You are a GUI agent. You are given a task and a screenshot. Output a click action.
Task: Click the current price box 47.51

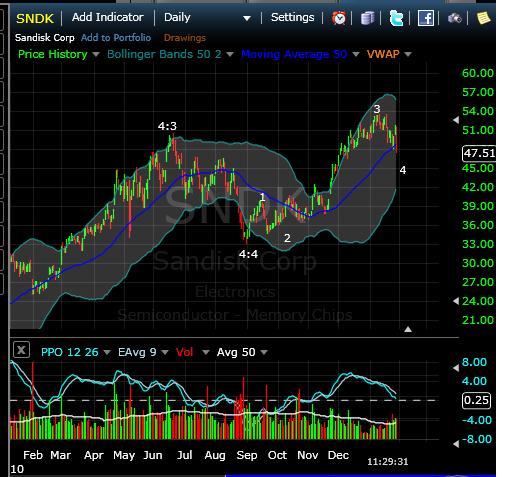pos(479,153)
